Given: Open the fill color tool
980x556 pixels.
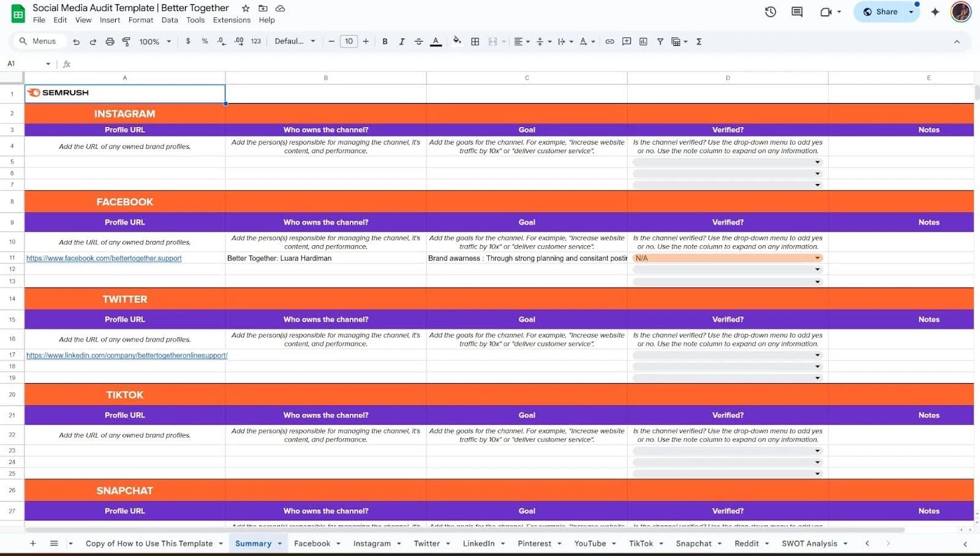Looking at the screenshot, I should [457, 41].
